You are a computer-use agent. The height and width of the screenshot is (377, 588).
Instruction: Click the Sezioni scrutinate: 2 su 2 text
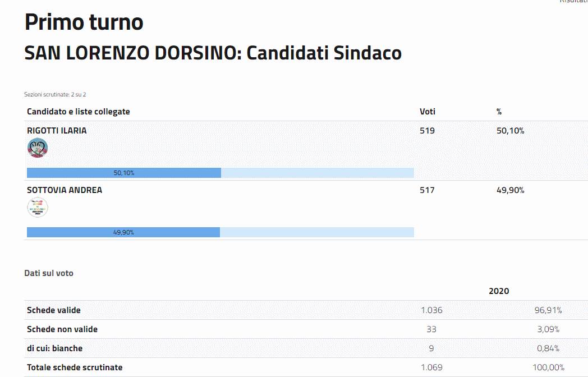[55, 95]
